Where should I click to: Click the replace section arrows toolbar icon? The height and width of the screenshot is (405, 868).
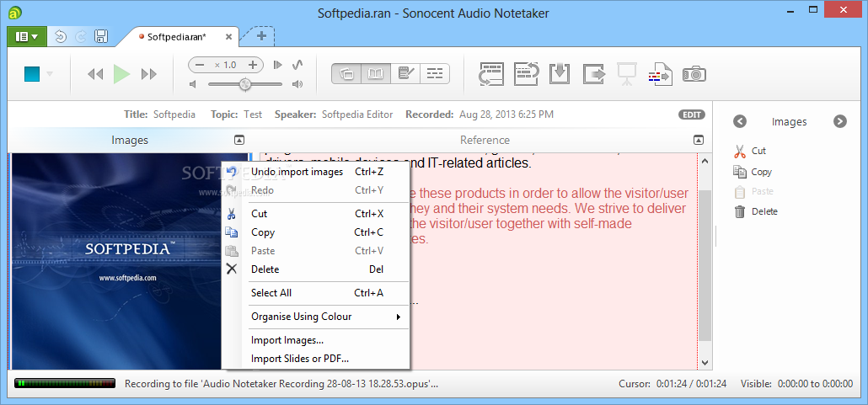527,73
